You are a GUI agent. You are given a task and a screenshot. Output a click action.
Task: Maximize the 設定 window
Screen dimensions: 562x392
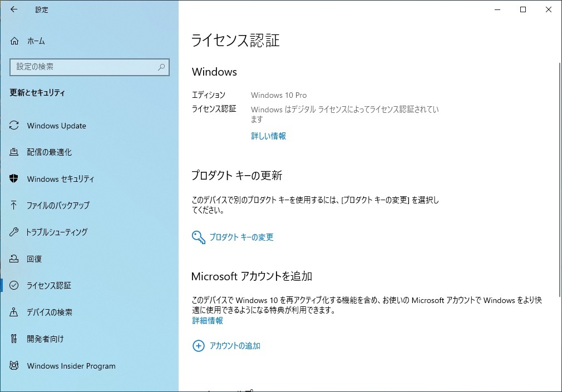pyautogui.click(x=523, y=9)
